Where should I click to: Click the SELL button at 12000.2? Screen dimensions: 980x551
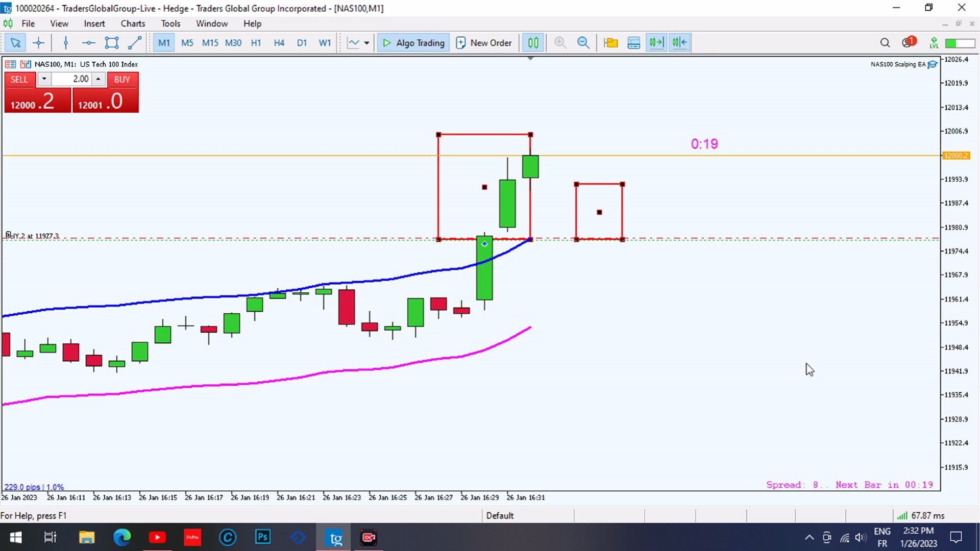(37, 101)
